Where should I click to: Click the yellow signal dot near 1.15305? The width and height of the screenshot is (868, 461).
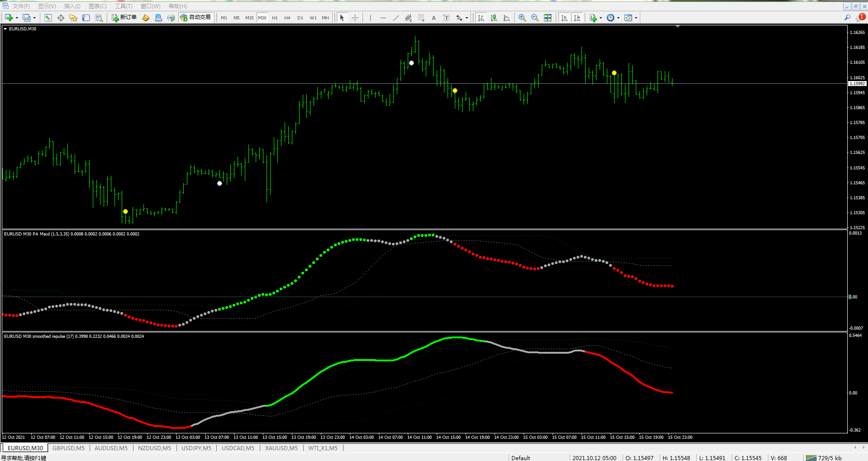tap(125, 211)
